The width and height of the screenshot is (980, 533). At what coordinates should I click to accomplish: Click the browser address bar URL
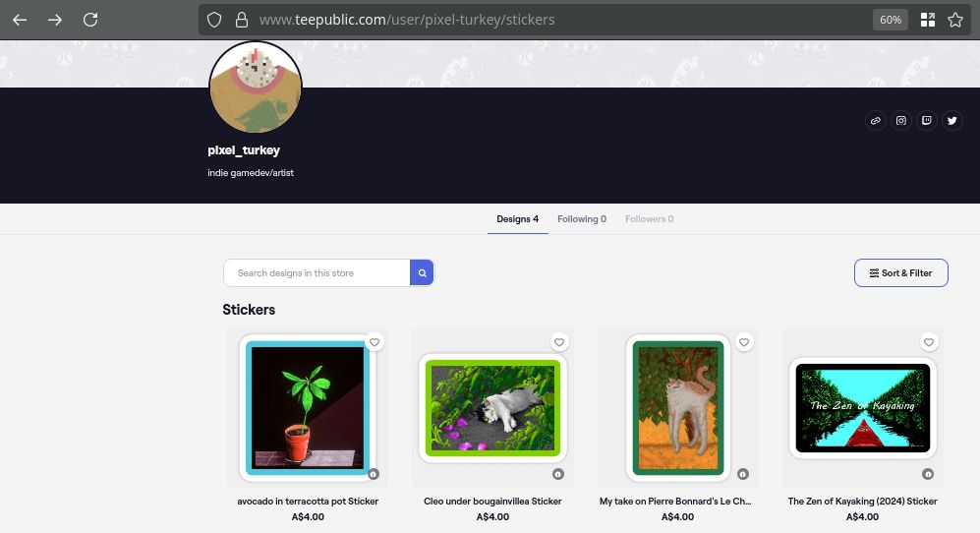[x=407, y=20]
